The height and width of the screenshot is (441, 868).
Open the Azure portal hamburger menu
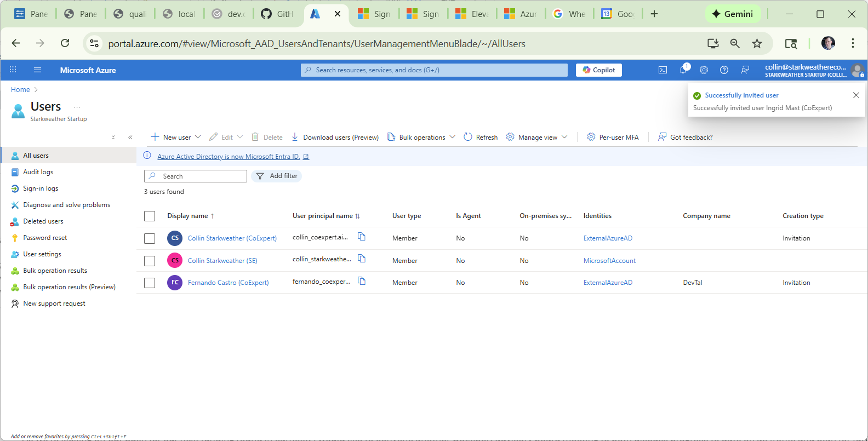[x=37, y=70]
